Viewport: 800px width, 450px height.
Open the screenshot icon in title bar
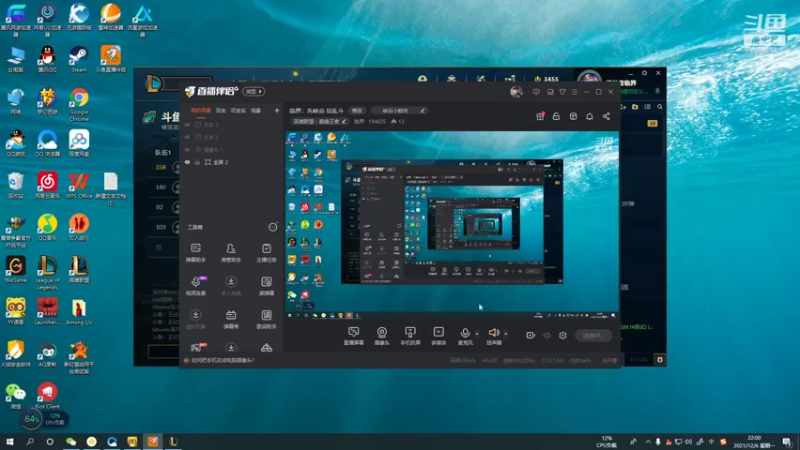(x=550, y=92)
